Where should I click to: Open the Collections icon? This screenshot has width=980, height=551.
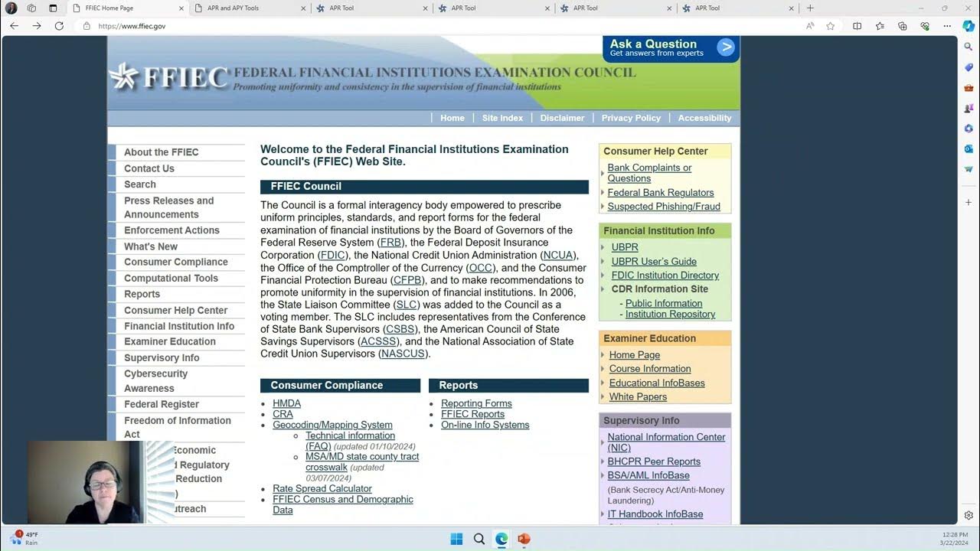click(x=902, y=26)
